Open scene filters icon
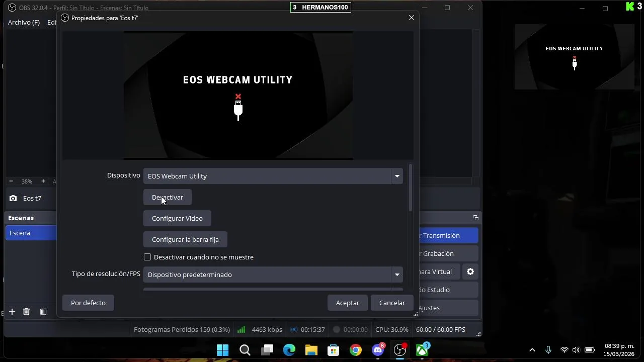 coord(43,312)
